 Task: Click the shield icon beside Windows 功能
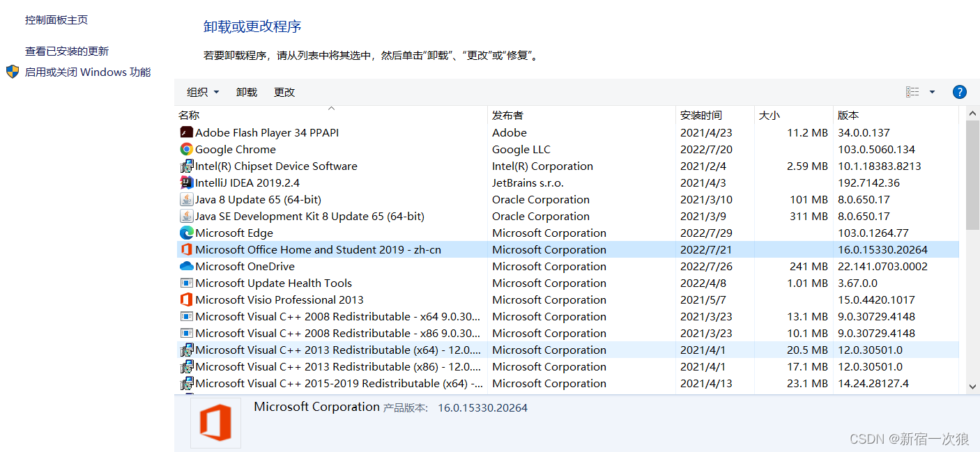(13, 72)
